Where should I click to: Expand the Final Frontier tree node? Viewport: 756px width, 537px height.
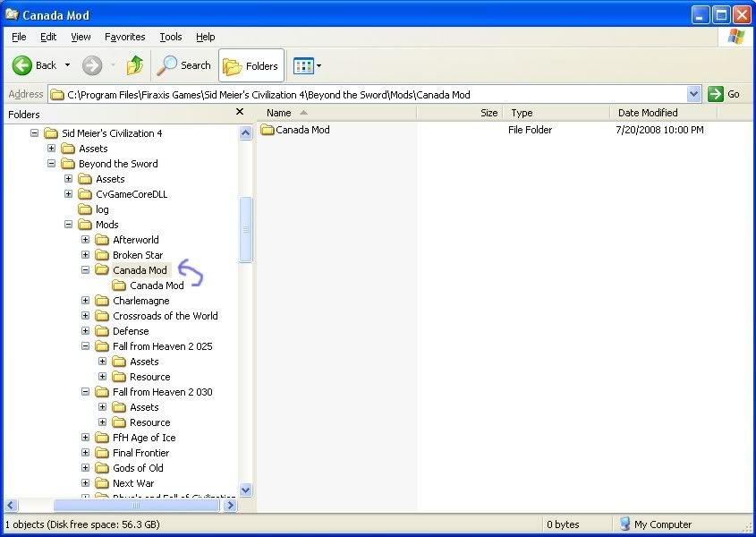85,453
